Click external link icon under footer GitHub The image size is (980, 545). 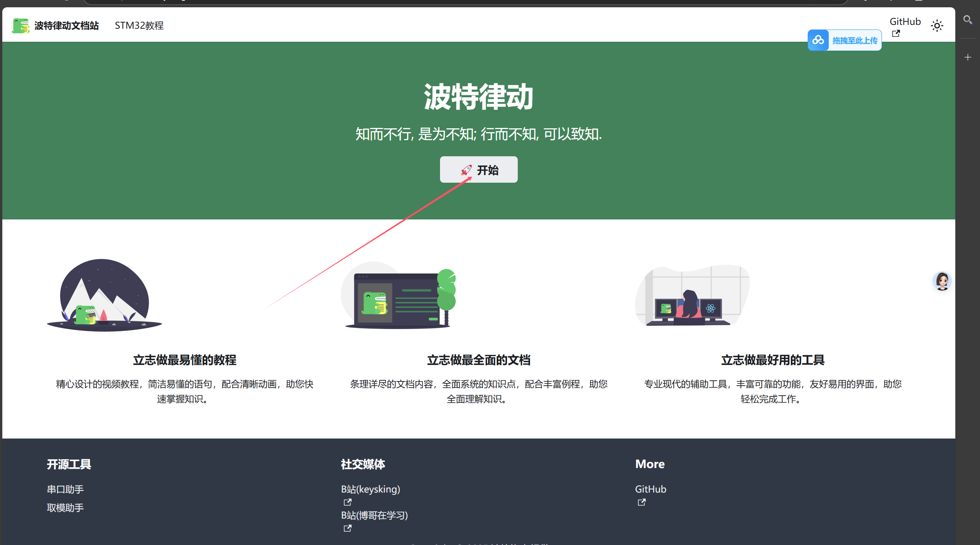point(641,502)
